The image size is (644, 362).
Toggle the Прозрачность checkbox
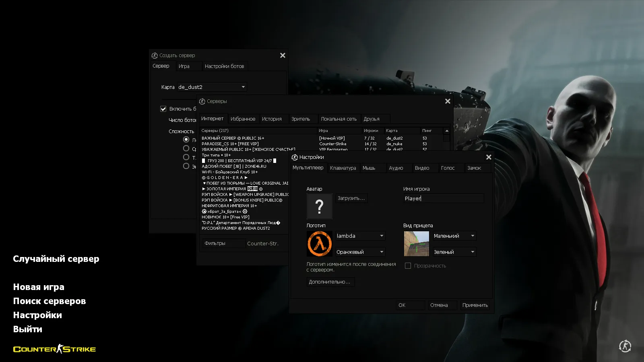pyautogui.click(x=408, y=266)
